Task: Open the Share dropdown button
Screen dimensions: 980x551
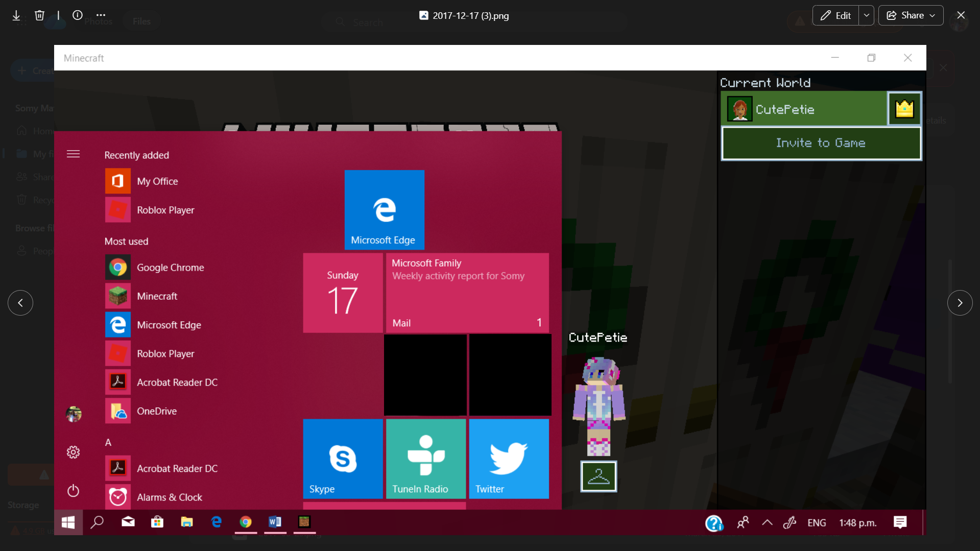Action: [x=911, y=15]
